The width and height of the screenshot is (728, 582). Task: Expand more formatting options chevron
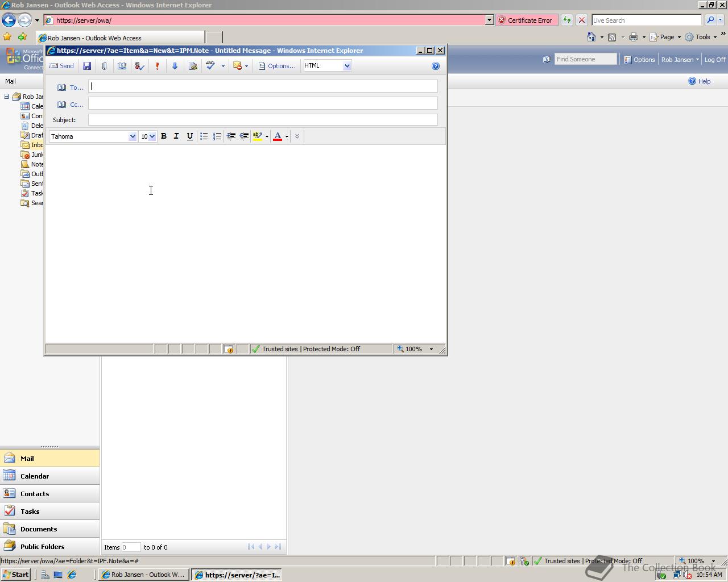tap(297, 136)
